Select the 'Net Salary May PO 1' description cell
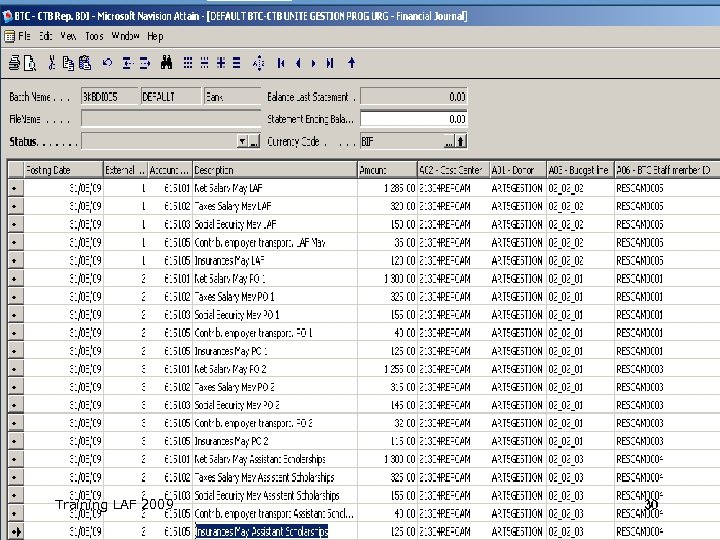The height and width of the screenshot is (540, 720). 275,279
